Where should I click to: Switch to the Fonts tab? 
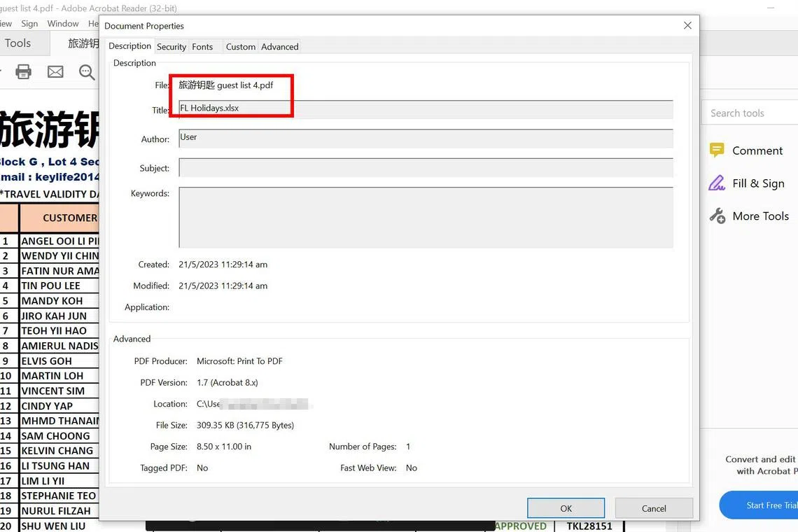point(202,47)
